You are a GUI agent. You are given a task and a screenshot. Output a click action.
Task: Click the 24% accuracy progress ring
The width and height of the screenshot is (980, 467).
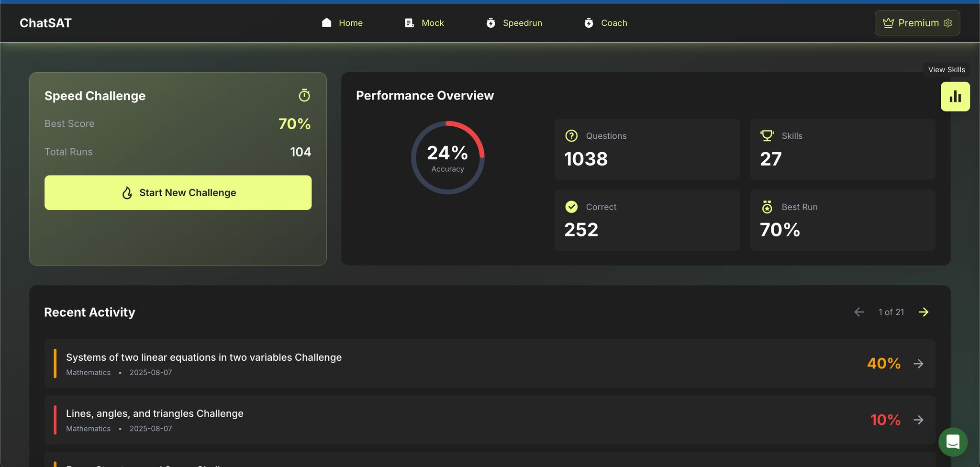pyautogui.click(x=448, y=157)
